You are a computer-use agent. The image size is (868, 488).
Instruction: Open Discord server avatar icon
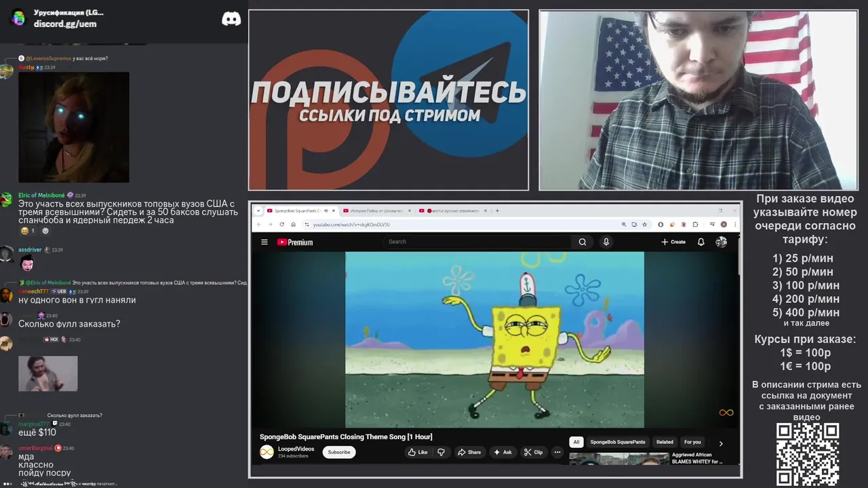coord(18,18)
